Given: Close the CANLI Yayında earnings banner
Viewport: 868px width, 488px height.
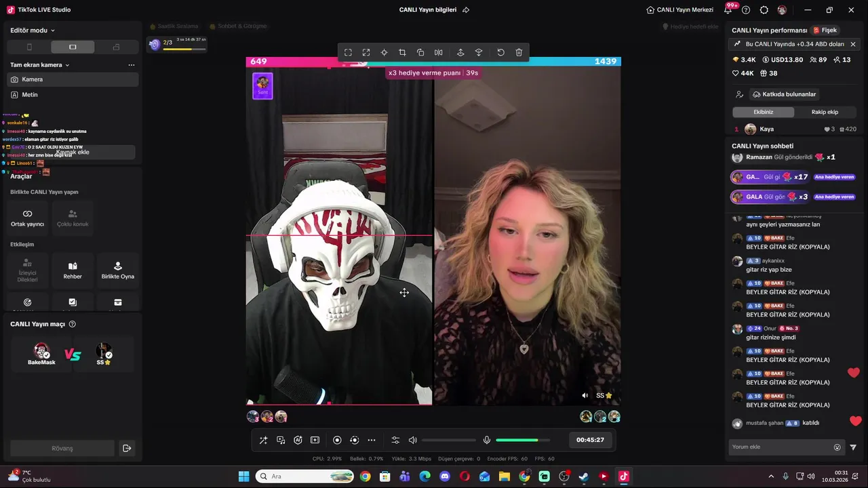Looking at the screenshot, I should point(852,44).
